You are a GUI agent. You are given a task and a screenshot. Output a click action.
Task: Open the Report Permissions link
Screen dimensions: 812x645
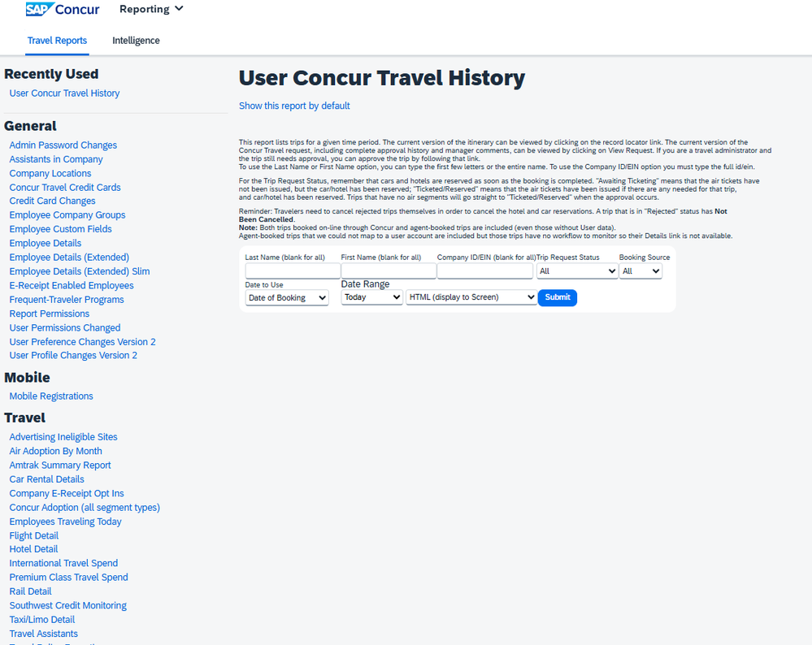(50, 314)
